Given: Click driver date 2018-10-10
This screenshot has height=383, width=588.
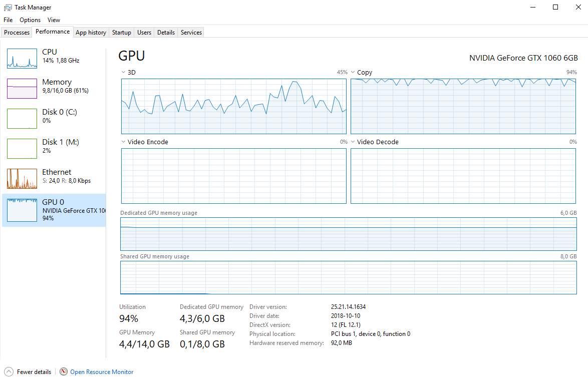Looking at the screenshot, I should pyautogui.click(x=346, y=315).
